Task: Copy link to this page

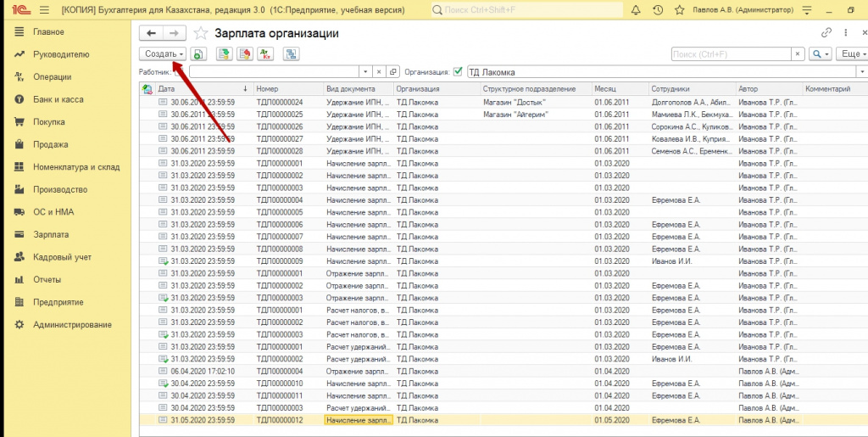Action: [826, 33]
